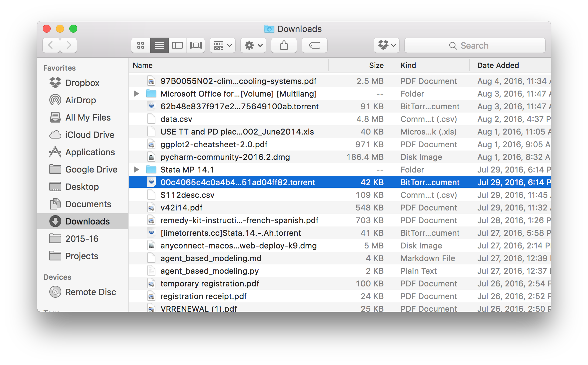Open the Dropbox toolbar menu

point(387,45)
